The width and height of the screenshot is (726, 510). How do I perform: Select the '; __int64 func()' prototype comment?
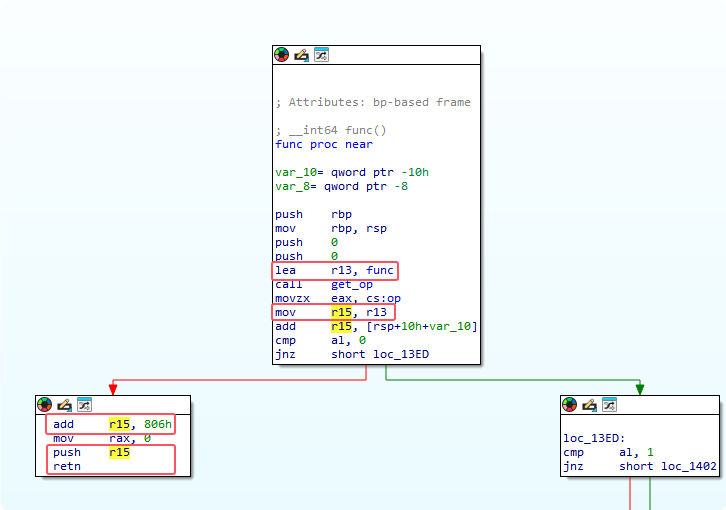coord(331,130)
